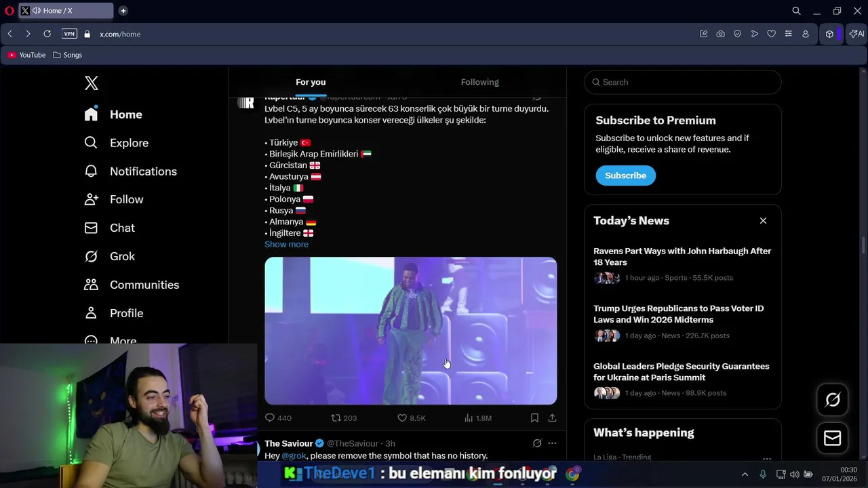Open a new browser tab
Screen dimensions: 868x488
(123, 11)
